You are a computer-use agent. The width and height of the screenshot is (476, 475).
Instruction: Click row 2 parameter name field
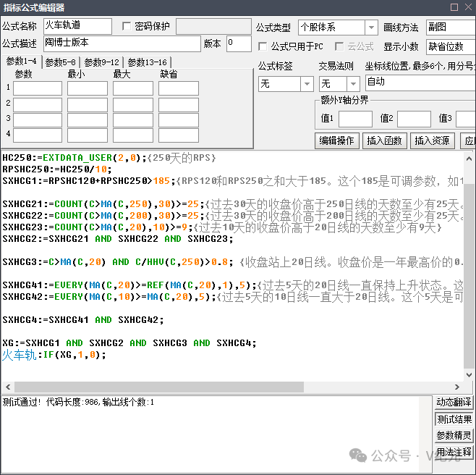38,104
